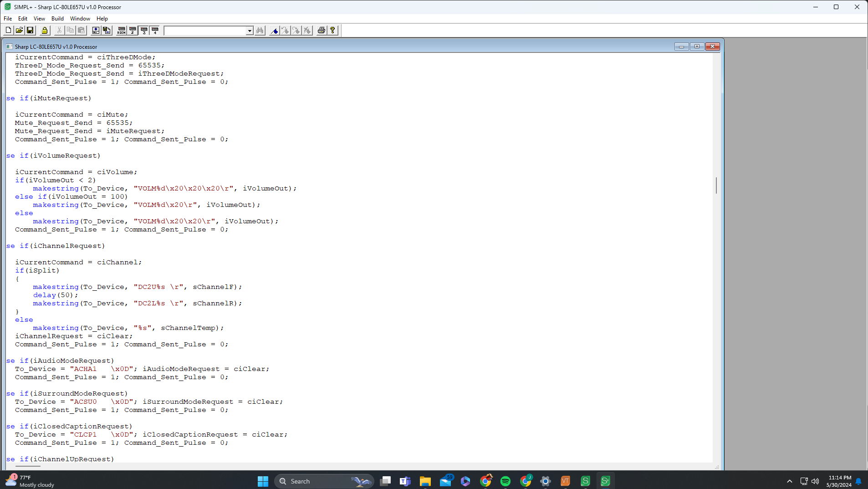868x489 pixels.
Task: Open the orange VT app in taskbar
Action: click(566, 481)
